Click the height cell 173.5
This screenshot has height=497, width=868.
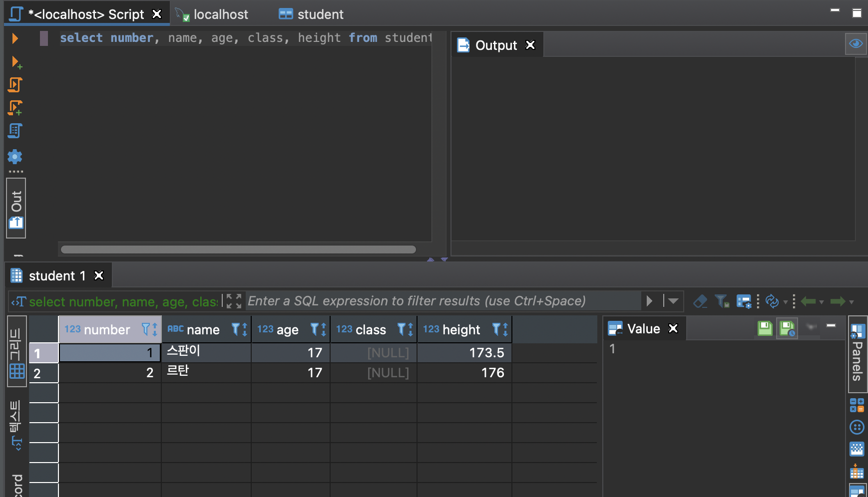464,352
